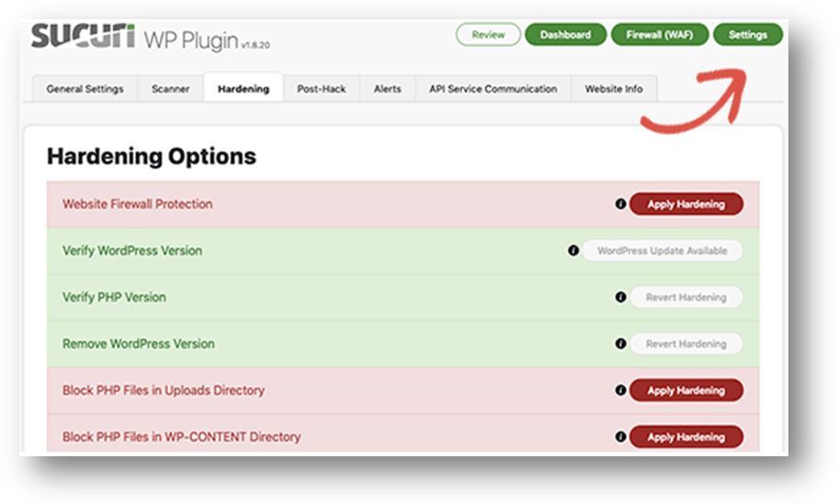The width and height of the screenshot is (838, 504).
Task: Open the Post-Hack tab
Action: tap(322, 89)
